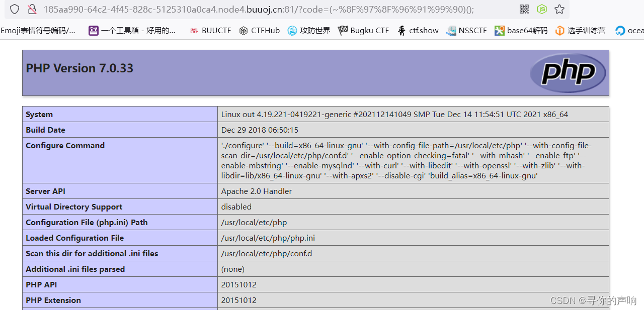The width and height of the screenshot is (644, 310).
Task: Open the BUUCTF bookmark
Action: click(210, 31)
